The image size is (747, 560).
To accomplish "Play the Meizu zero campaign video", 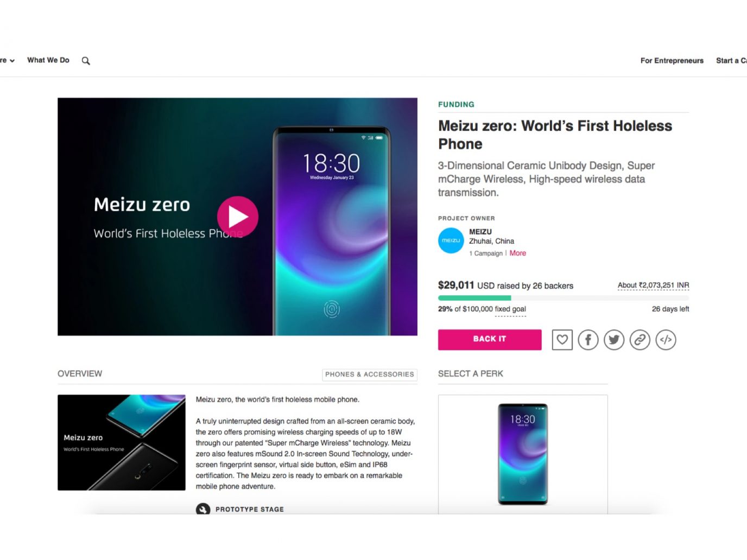I will [x=238, y=217].
